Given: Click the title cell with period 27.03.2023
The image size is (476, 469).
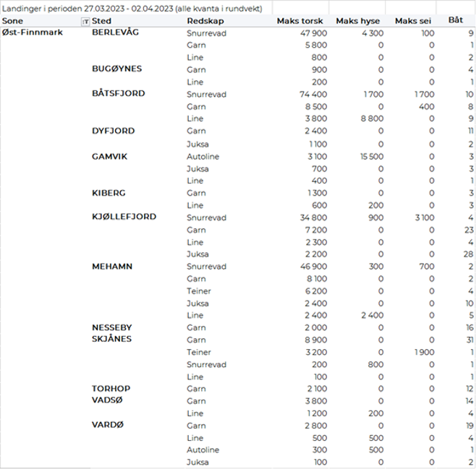Looking at the screenshot, I should [130, 7].
